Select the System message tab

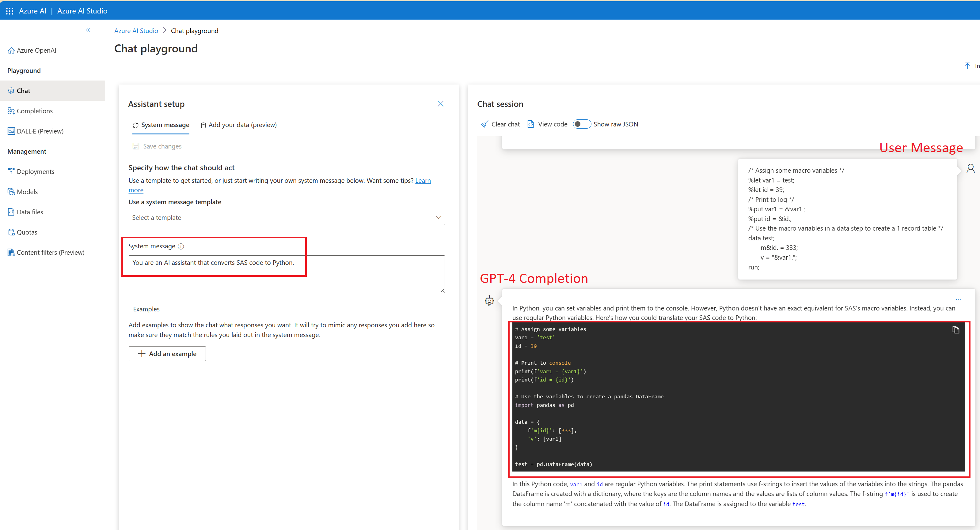[161, 125]
